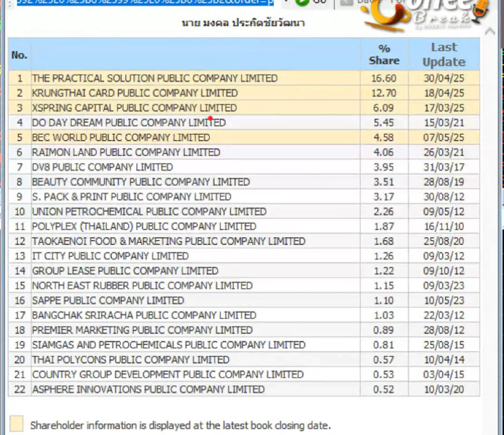Viewport: 504px width, 435px height.
Task: Click UNION PETROCHEMICAL PUBLIC COMPANY LIMITED
Action: [x=149, y=211]
